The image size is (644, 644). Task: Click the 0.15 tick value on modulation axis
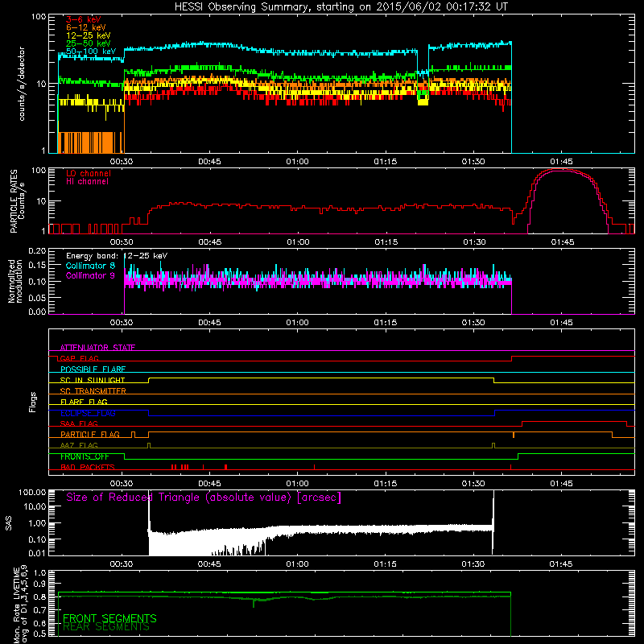[x=37, y=266]
